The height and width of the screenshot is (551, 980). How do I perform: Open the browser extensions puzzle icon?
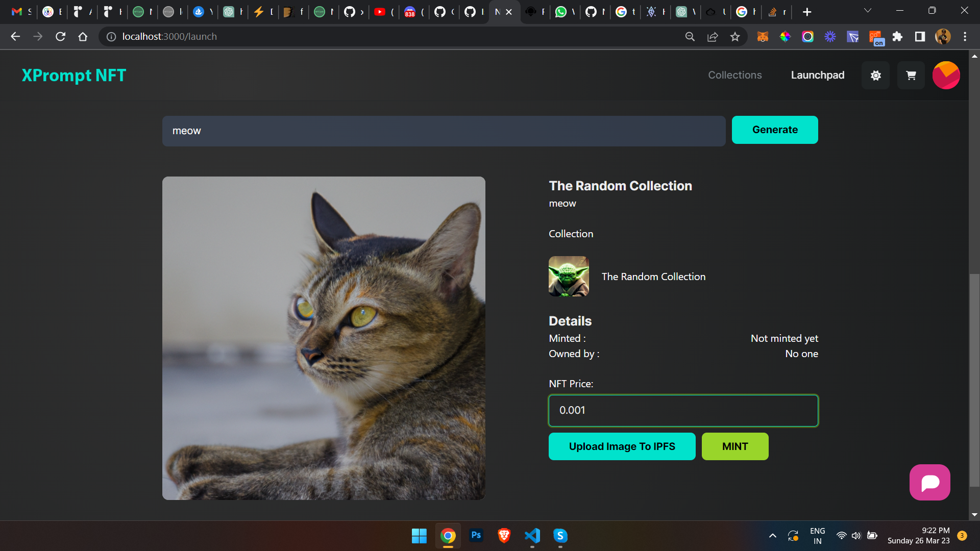pos(897,37)
